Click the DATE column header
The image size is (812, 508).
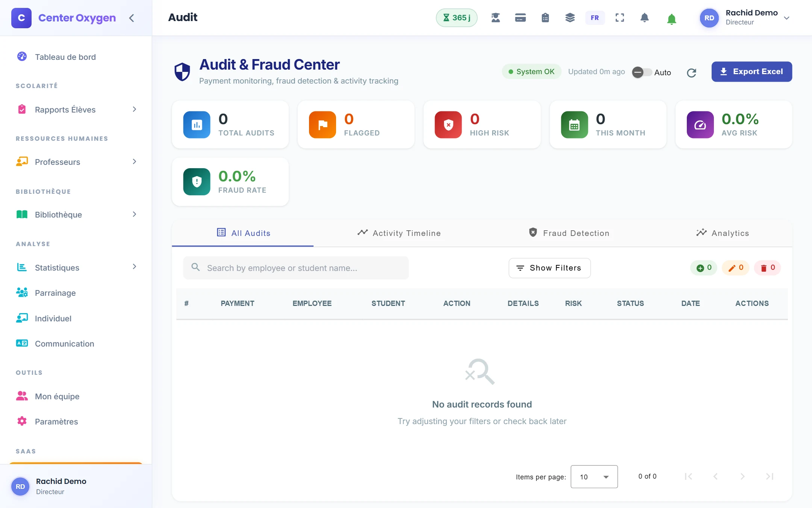pos(691,303)
